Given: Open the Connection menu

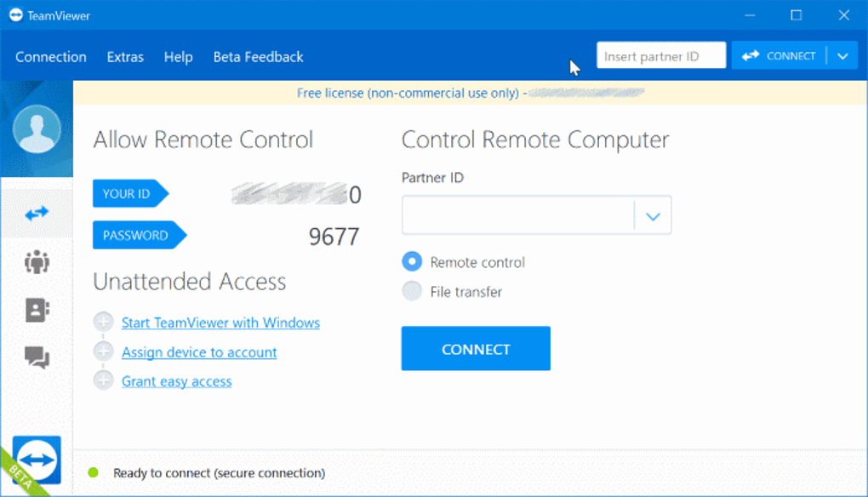Looking at the screenshot, I should [x=51, y=57].
